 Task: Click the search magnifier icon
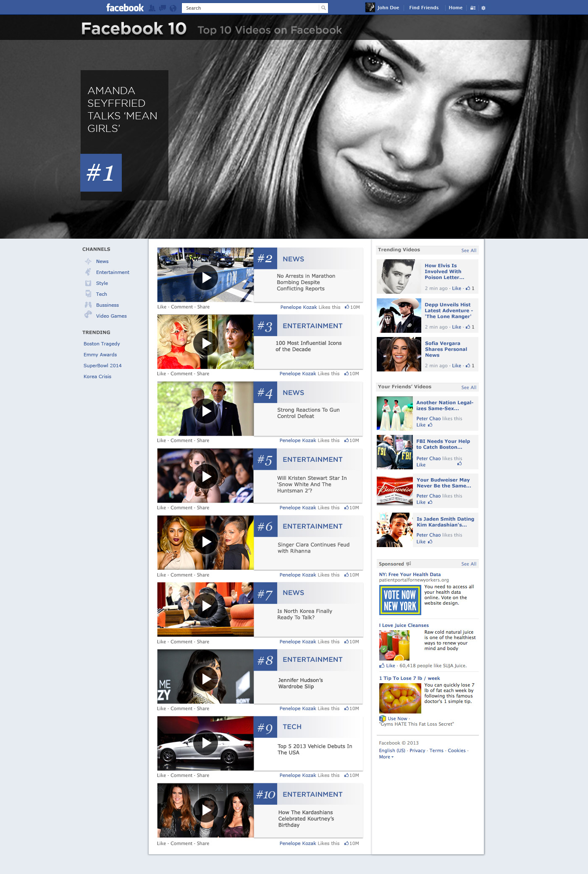[x=323, y=8]
